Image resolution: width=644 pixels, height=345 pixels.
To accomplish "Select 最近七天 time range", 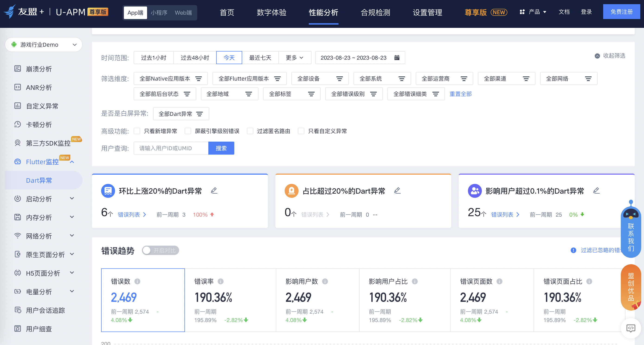I will (260, 58).
